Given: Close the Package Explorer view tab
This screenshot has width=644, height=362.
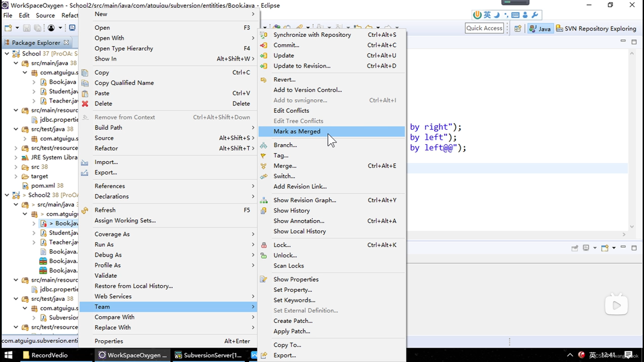Looking at the screenshot, I should 66,42.
